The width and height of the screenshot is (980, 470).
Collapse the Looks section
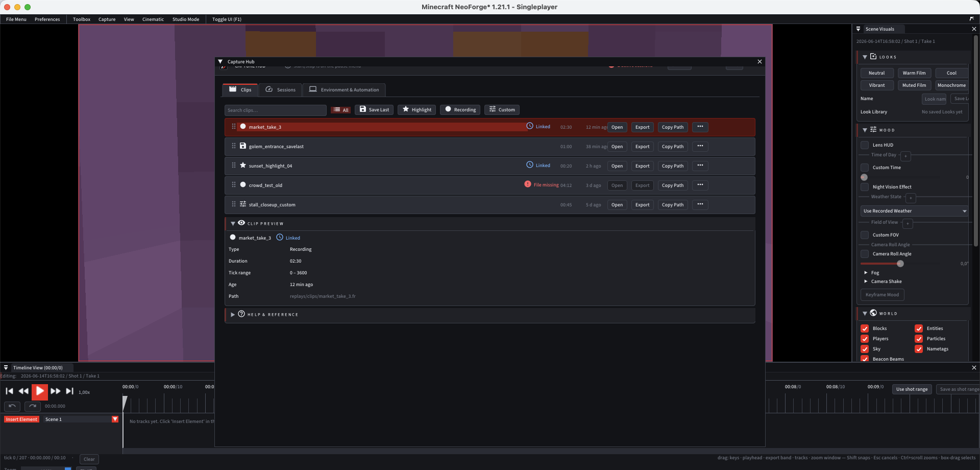point(865,57)
